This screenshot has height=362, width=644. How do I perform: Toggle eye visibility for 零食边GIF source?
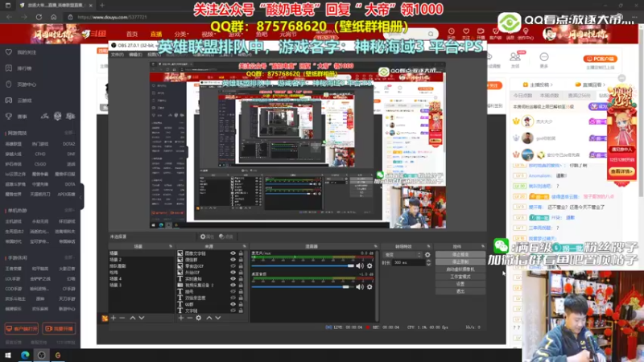233,266
